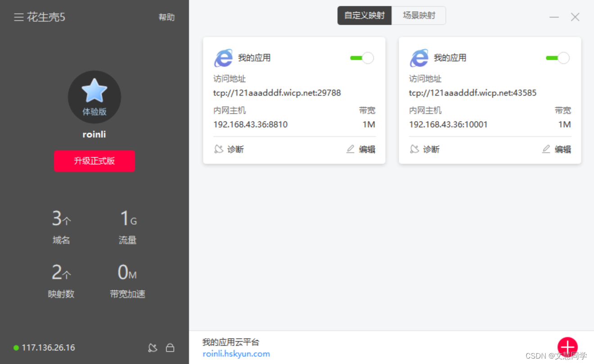
Task: Close the 花生壳 window
Action: 575,17
